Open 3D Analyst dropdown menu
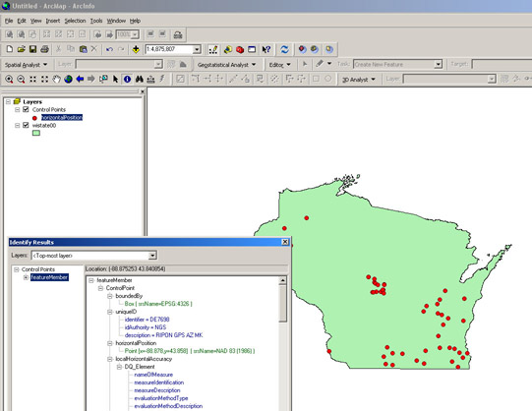 click(x=359, y=80)
